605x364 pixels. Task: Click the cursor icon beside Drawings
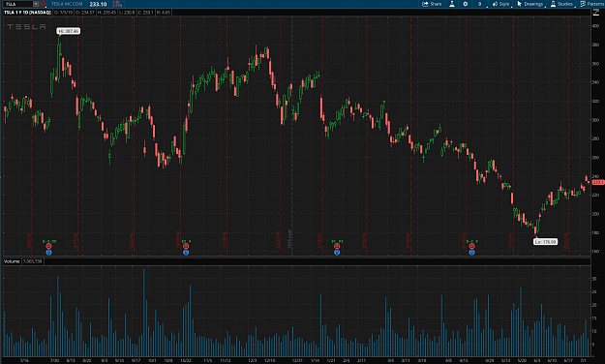point(520,4)
